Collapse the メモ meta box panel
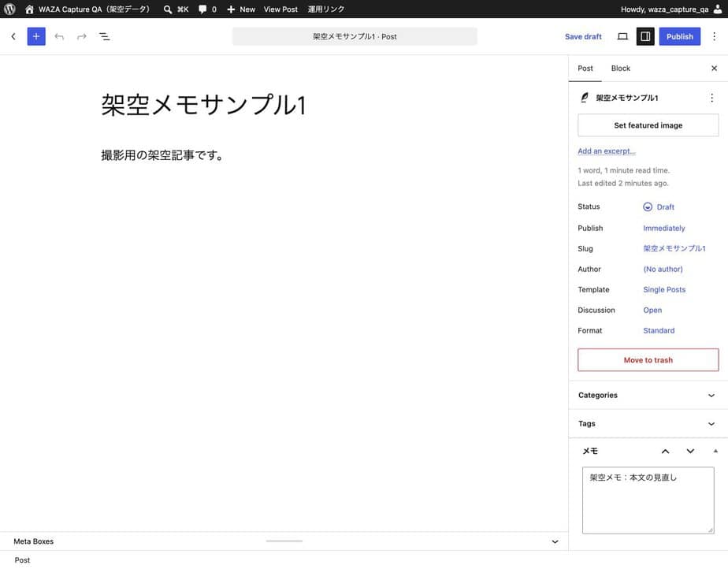This screenshot has width=728, height=569. pos(715,451)
